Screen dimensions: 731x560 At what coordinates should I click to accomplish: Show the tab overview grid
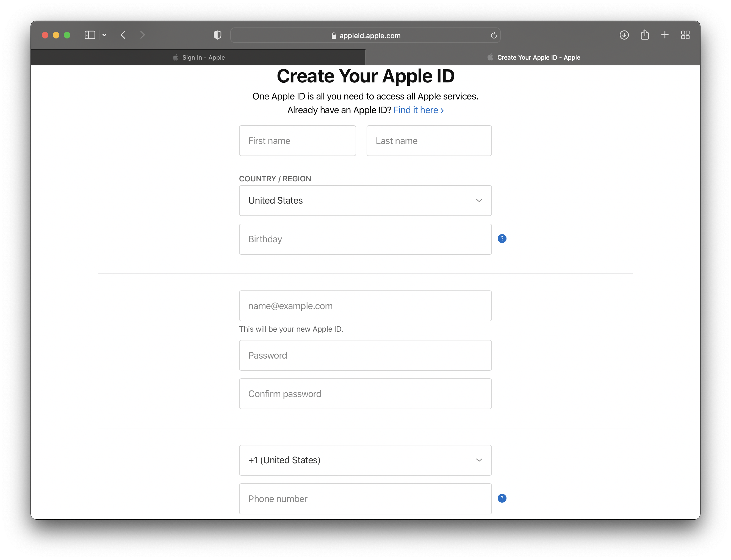pyautogui.click(x=685, y=35)
